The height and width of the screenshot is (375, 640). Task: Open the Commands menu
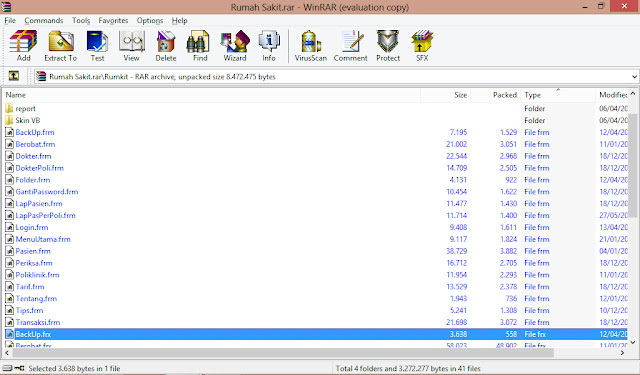tap(44, 20)
